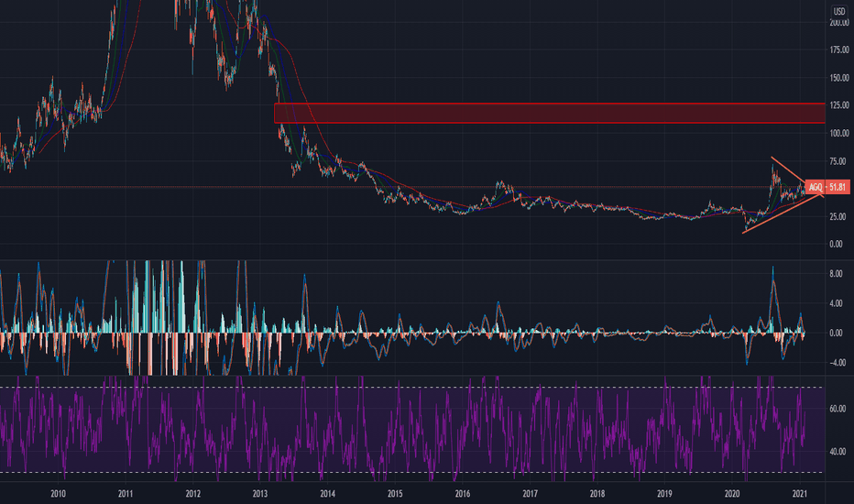Screen dimensions: 854x504
Task: Click the 8.00 value on the histogram indicator scale
Action: coord(836,274)
